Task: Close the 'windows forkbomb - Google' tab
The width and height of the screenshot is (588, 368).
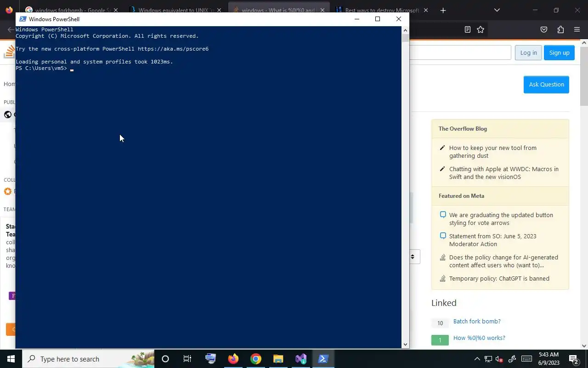Action: 115,10
